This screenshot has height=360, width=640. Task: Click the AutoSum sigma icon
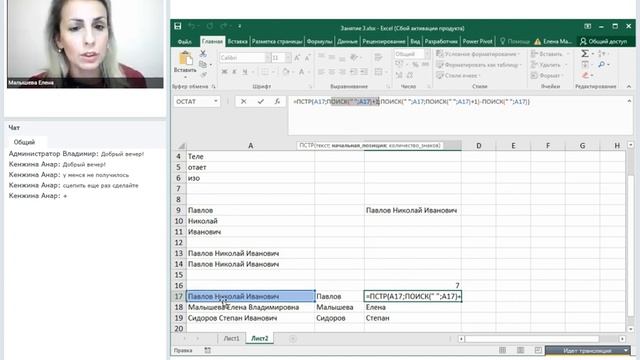pyautogui.click(x=585, y=54)
